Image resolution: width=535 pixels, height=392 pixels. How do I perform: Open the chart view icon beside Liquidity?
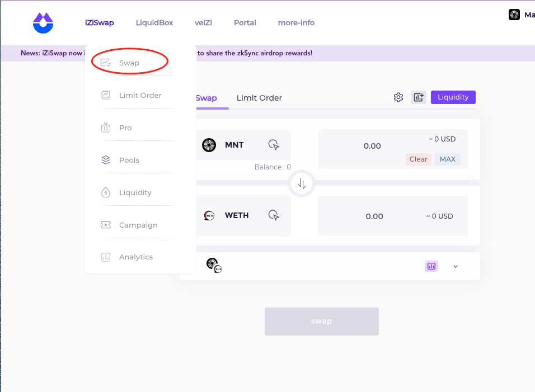coord(418,97)
